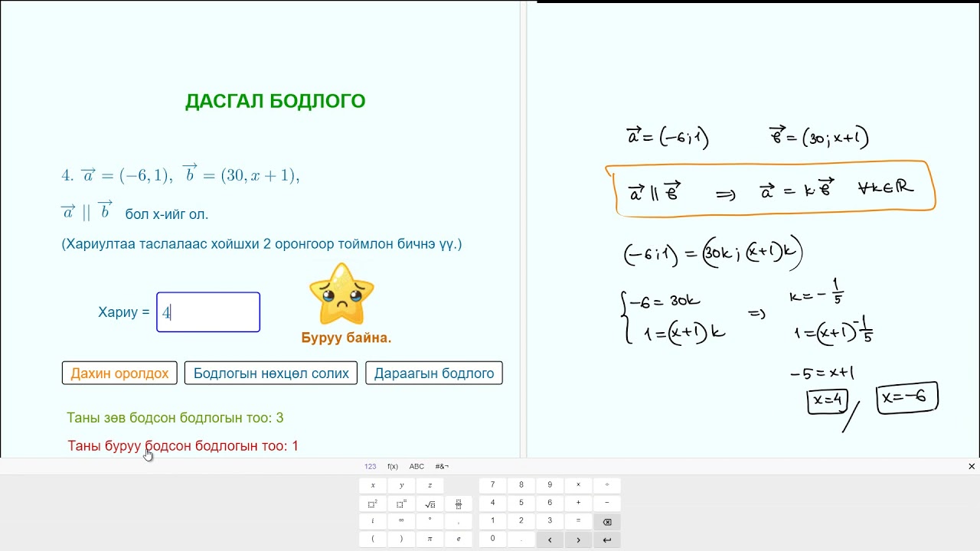
Task: Insert the pi constant
Action: point(430,540)
